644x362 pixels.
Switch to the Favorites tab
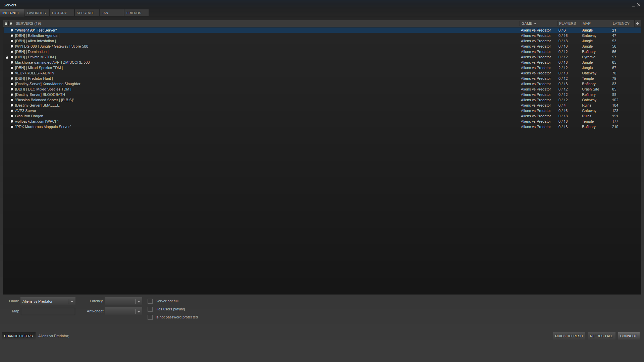click(x=36, y=13)
